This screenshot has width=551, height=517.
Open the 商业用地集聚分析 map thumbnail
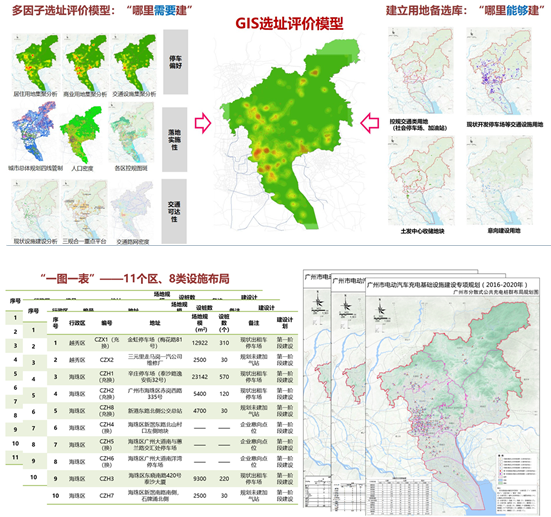(x=85, y=63)
